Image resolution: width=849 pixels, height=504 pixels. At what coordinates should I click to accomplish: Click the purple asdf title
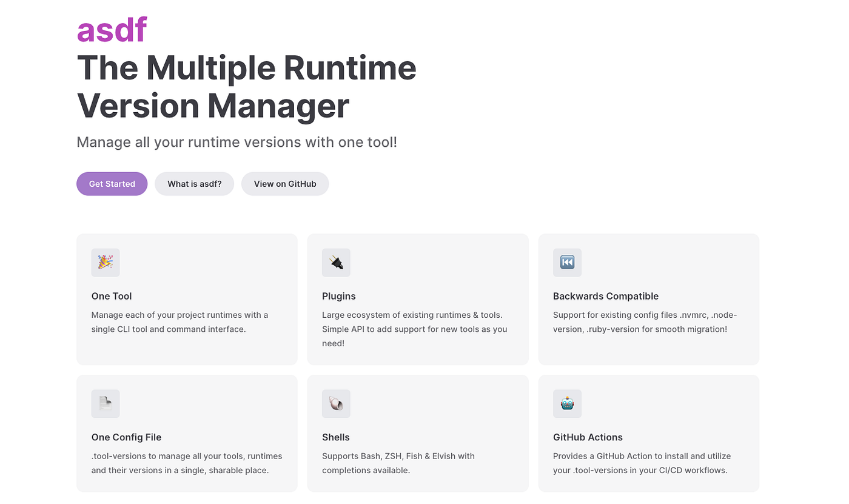[112, 30]
